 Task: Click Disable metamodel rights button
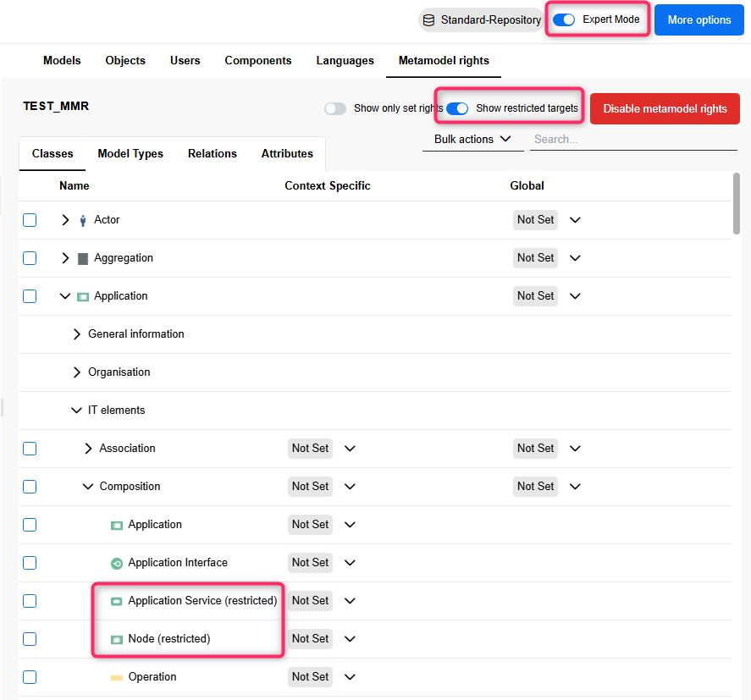(x=665, y=108)
